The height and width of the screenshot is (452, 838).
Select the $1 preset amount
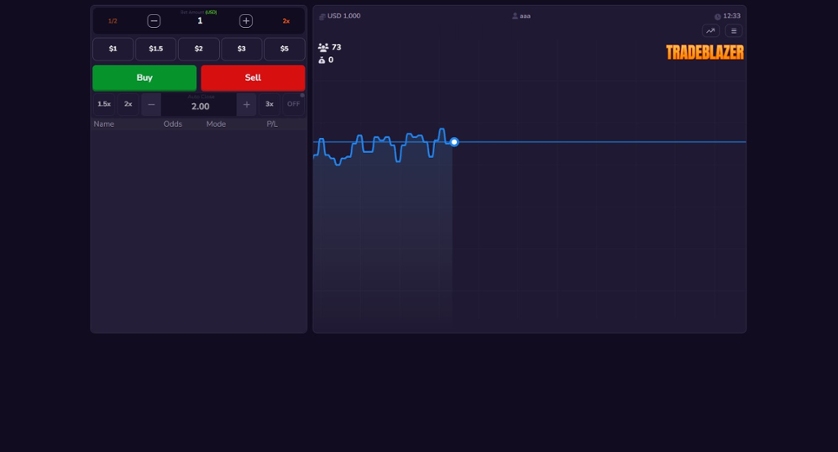113,49
